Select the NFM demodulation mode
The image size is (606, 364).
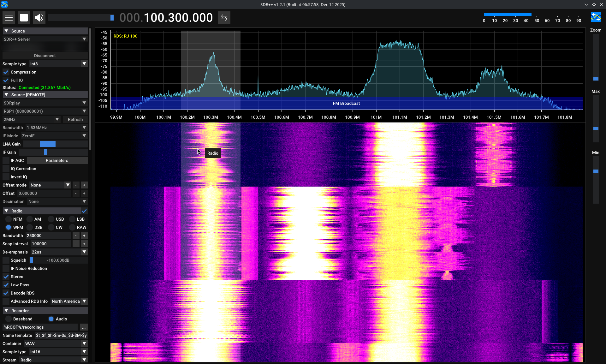9,219
